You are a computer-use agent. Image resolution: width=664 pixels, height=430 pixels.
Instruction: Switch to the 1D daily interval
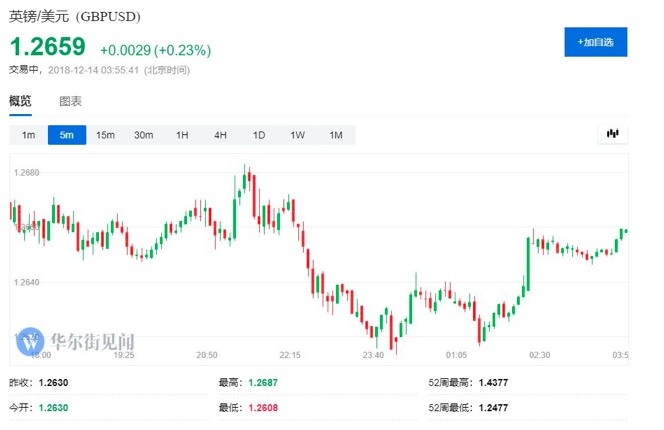coord(258,135)
